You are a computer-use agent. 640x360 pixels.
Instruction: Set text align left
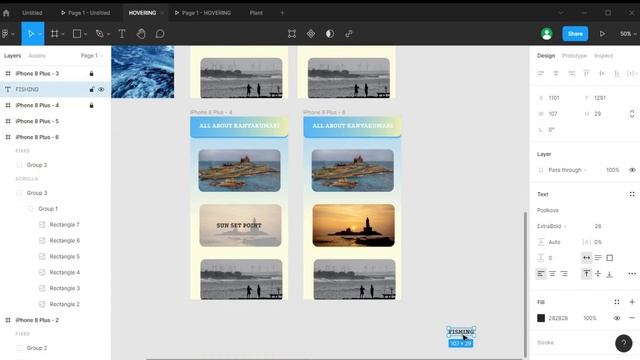click(x=540, y=274)
